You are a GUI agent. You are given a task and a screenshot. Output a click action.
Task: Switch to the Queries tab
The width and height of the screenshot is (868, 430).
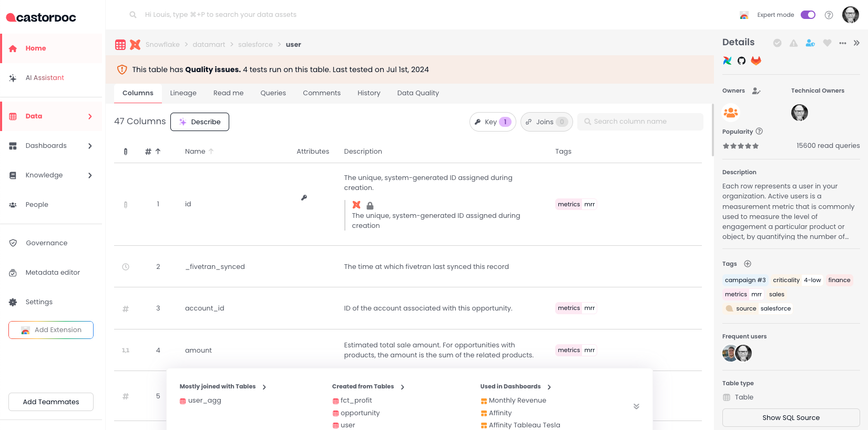pos(273,93)
